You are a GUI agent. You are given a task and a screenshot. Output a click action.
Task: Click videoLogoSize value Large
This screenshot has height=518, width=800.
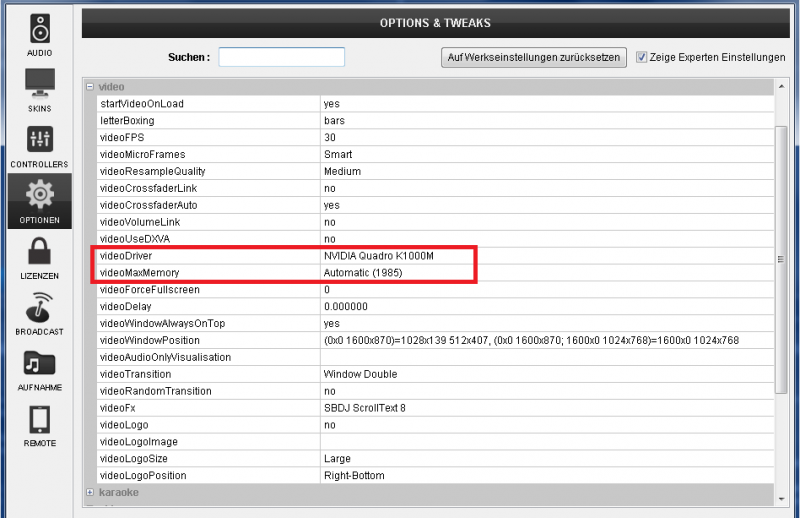tap(337, 458)
